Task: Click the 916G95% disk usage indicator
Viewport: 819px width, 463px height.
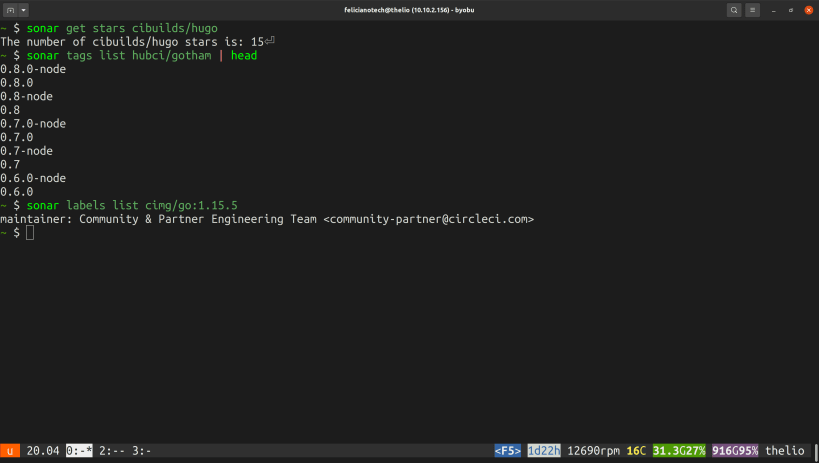Action: click(x=735, y=450)
